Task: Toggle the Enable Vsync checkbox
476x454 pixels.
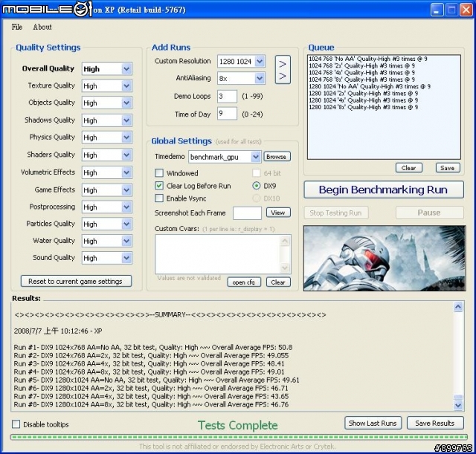Action: 160,198
